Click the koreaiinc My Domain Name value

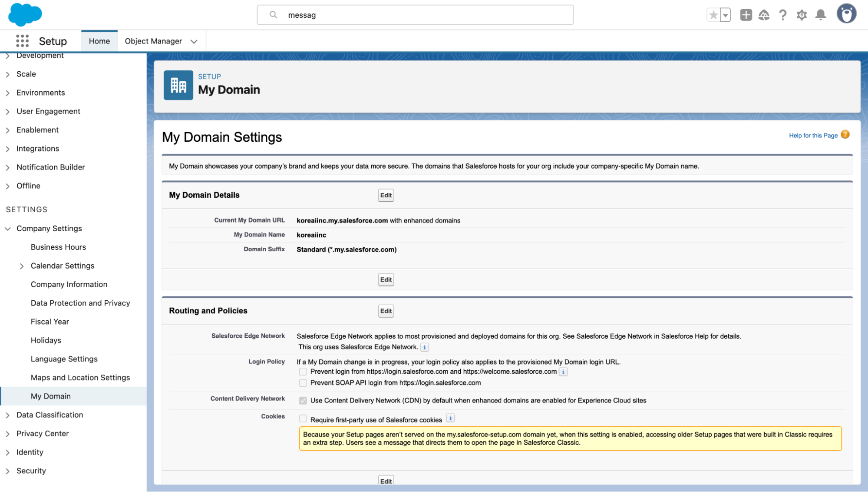pos(311,235)
